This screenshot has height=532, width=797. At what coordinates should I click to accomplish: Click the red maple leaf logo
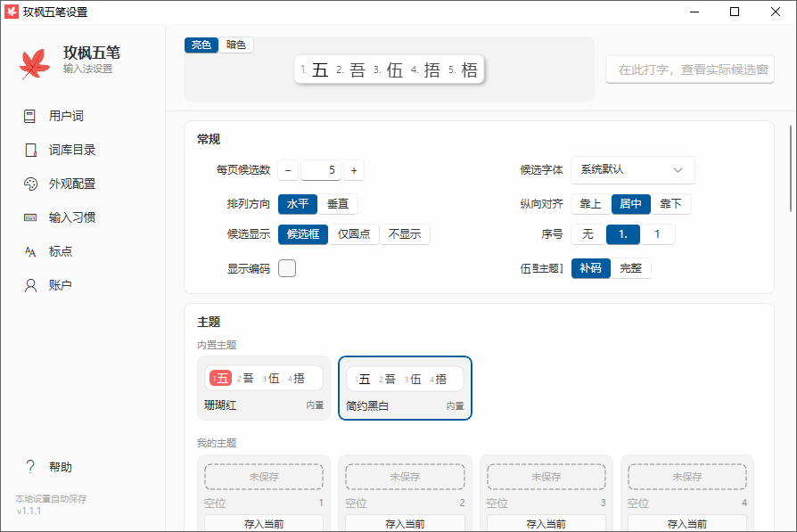(x=35, y=63)
